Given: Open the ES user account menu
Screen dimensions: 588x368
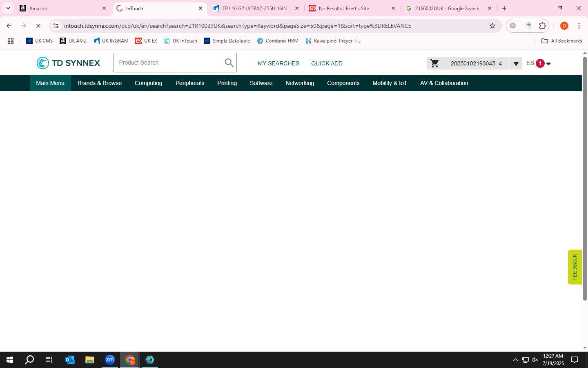Looking at the screenshot, I should tap(539, 63).
